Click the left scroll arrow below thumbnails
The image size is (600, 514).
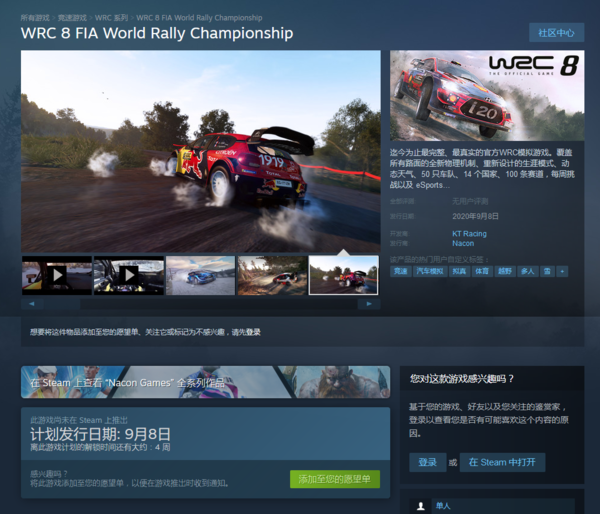point(32,304)
